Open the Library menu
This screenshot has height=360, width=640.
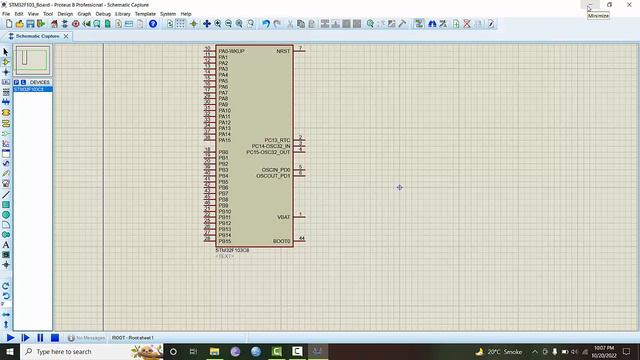point(122,14)
